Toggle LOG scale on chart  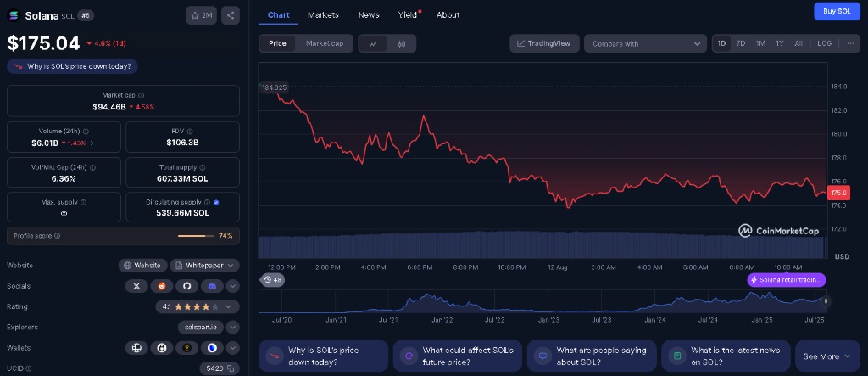pyautogui.click(x=824, y=43)
